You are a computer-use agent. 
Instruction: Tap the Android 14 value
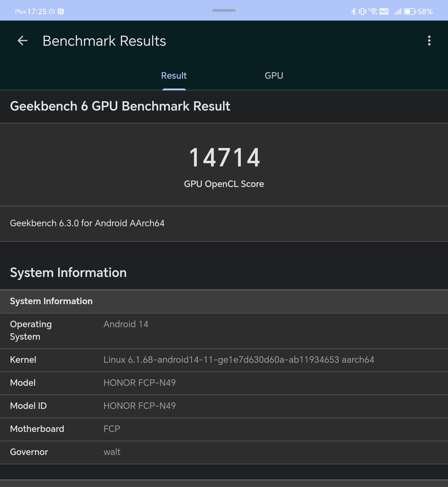[x=126, y=324]
